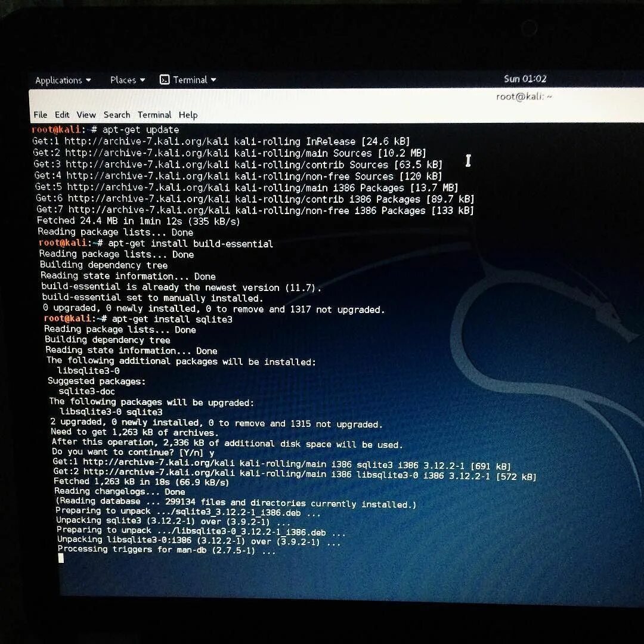Open the Places menu in the top bar
This screenshot has height=644, width=644.
[128, 80]
